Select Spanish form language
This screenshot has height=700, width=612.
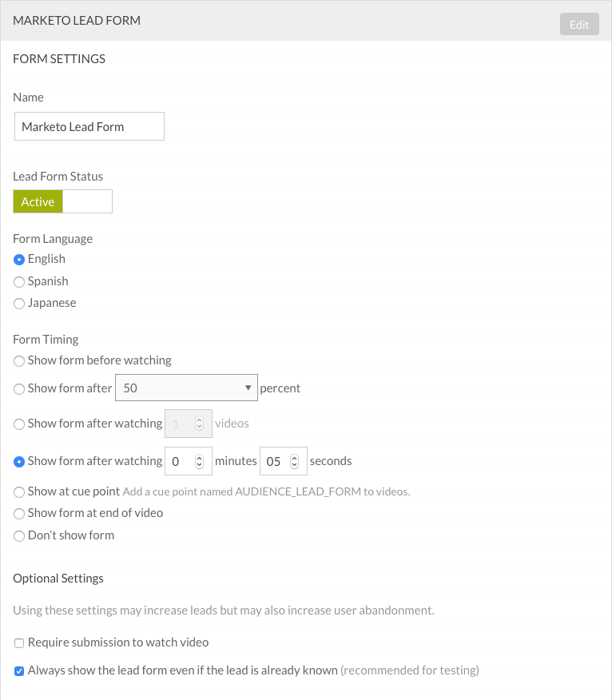pos(19,281)
